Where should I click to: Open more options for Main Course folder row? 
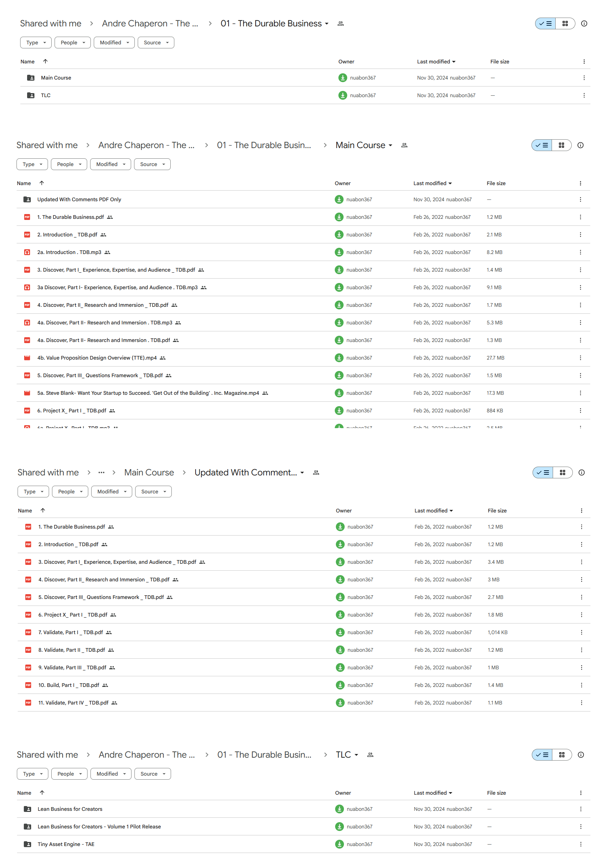pos(584,78)
